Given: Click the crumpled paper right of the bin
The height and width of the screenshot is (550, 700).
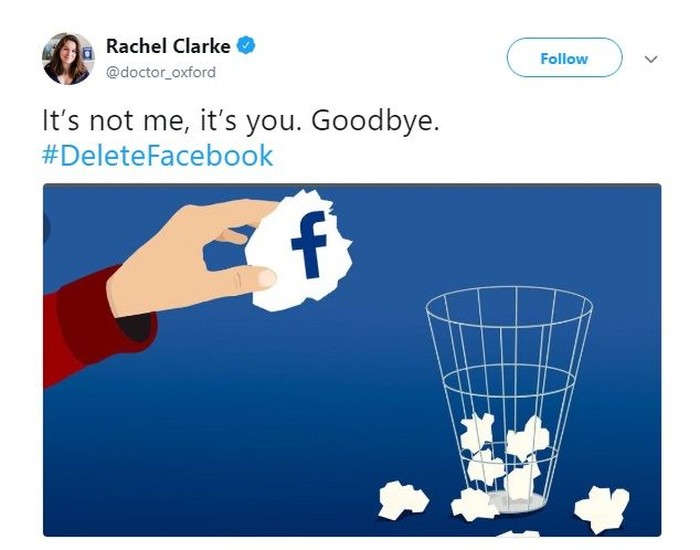Looking at the screenshot, I should click(x=602, y=505).
